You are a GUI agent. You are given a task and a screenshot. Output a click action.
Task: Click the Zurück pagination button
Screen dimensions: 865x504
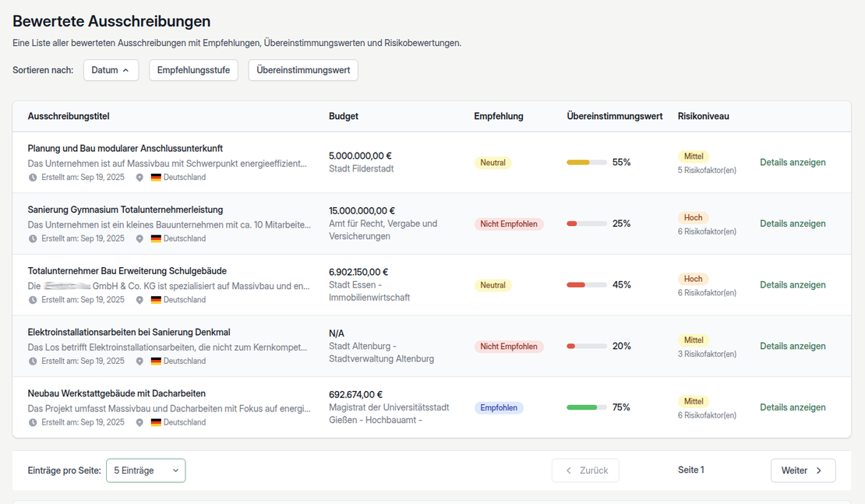585,471
